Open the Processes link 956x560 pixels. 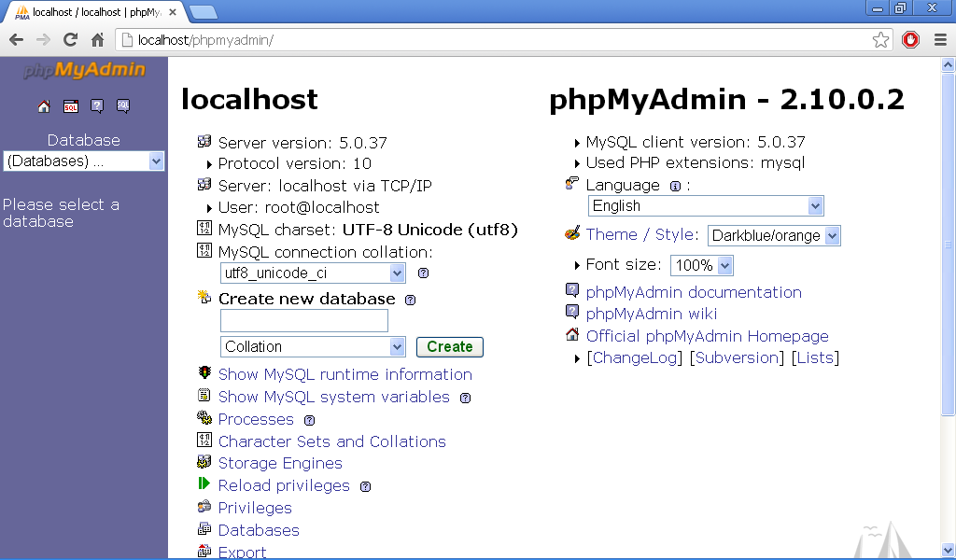(x=256, y=419)
